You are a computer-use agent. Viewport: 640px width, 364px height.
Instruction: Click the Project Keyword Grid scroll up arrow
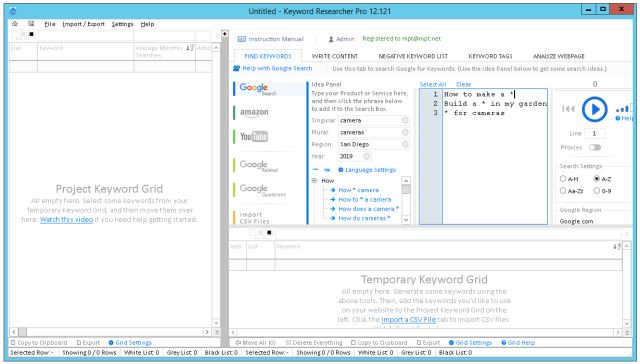[x=216, y=48]
